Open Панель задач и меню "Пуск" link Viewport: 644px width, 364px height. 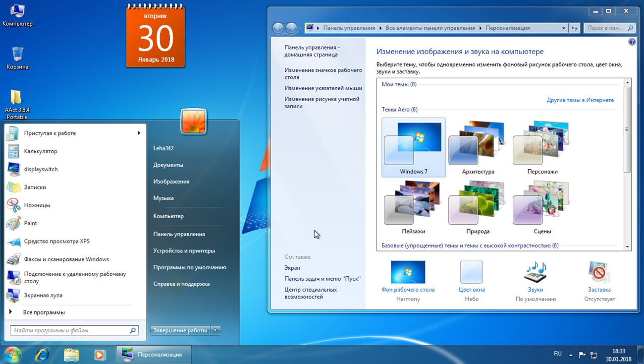tap(322, 279)
